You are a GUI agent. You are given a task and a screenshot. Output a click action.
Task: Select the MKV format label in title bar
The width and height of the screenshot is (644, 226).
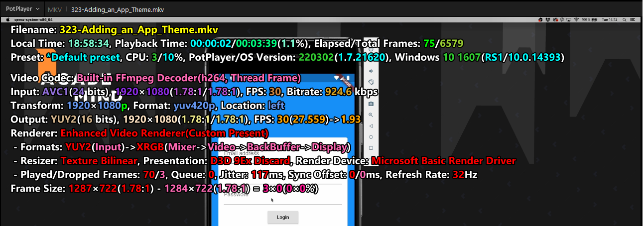[x=54, y=9]
